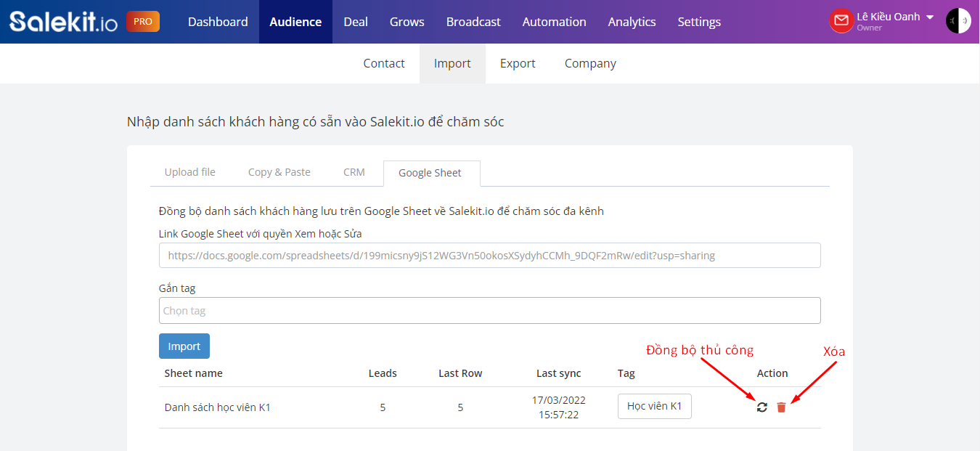Switch to the Copy & Paste tab

tap(279, 172)
